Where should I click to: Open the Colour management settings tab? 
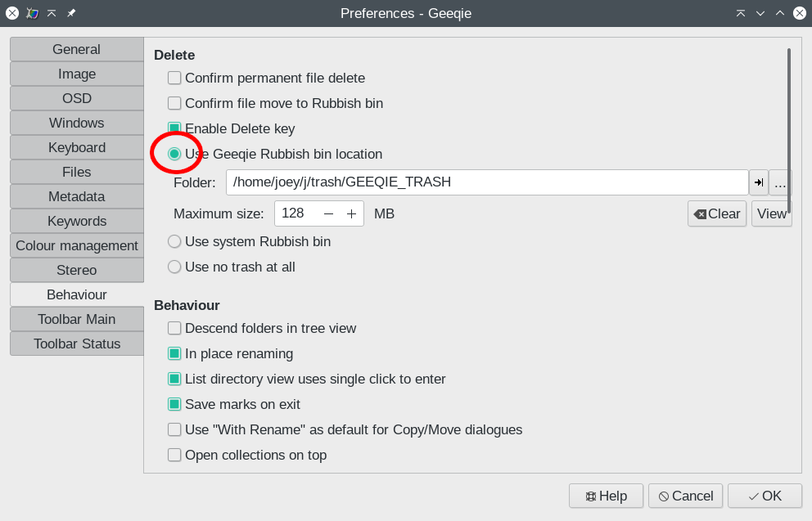pyautogui.click(x=76, y=245)
